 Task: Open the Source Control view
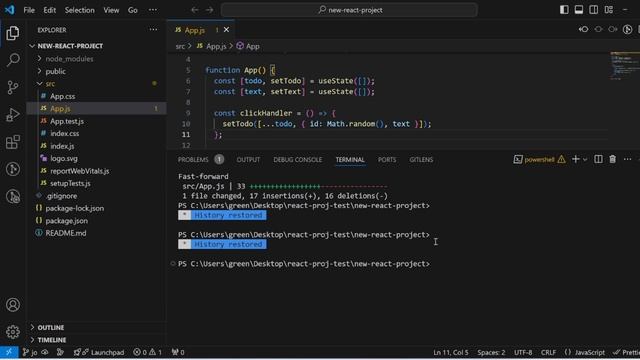[x=13, y=87]
